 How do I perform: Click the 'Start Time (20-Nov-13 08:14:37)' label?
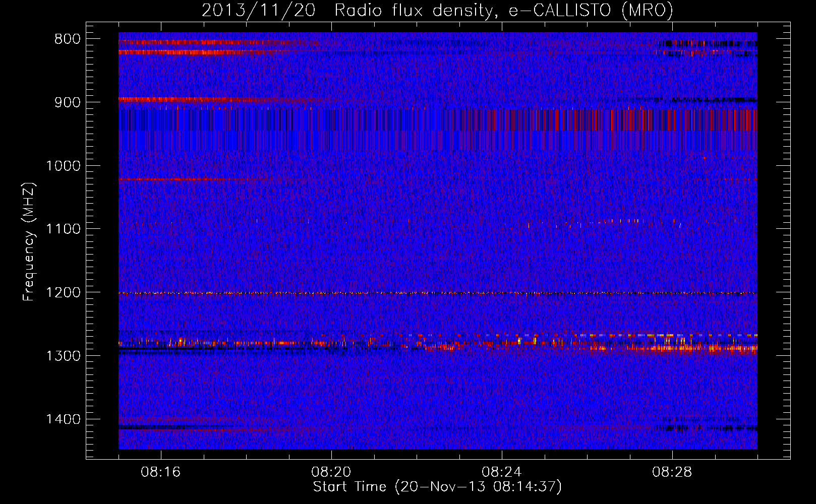(x=437, y=487)
